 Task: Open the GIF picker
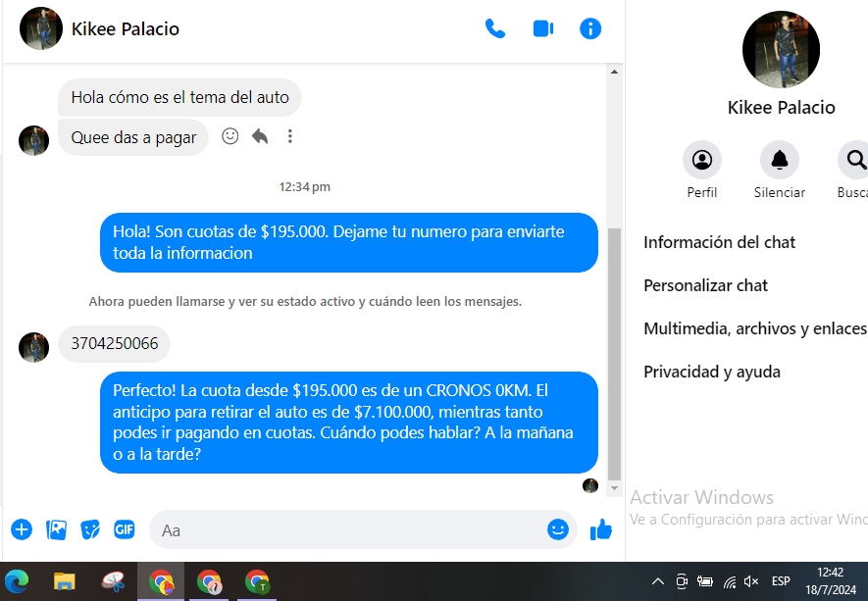click(x=124, y=530)
